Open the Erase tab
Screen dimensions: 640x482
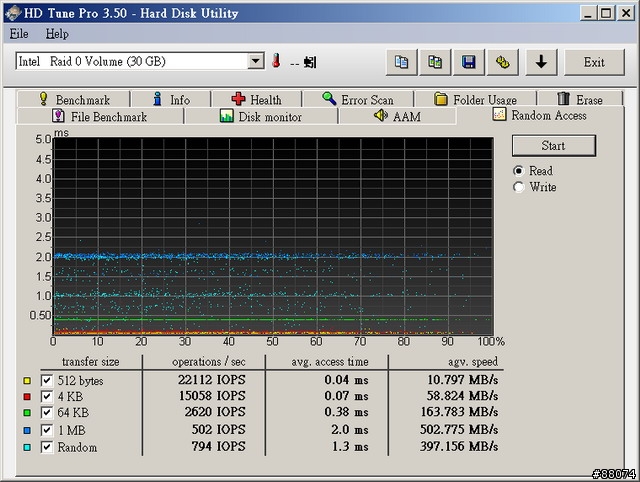pos(580,99)
